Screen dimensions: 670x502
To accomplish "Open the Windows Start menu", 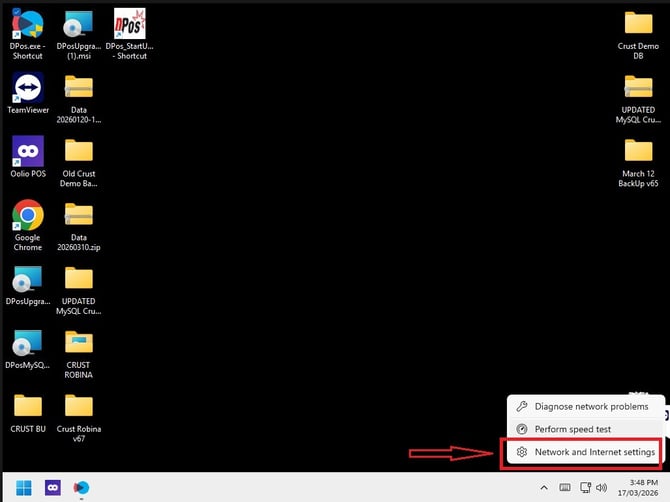I will pos(24,487).
